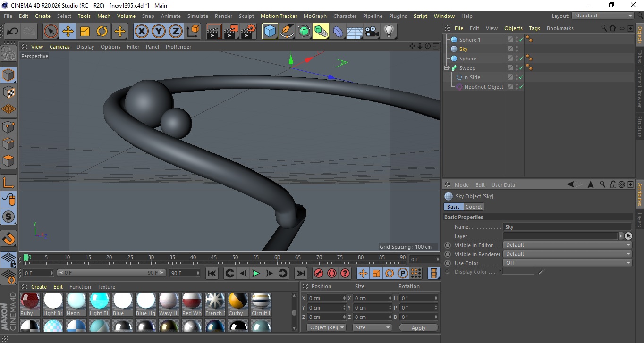
Task: Activate the Scale tool
Action: tap(85, 32)
